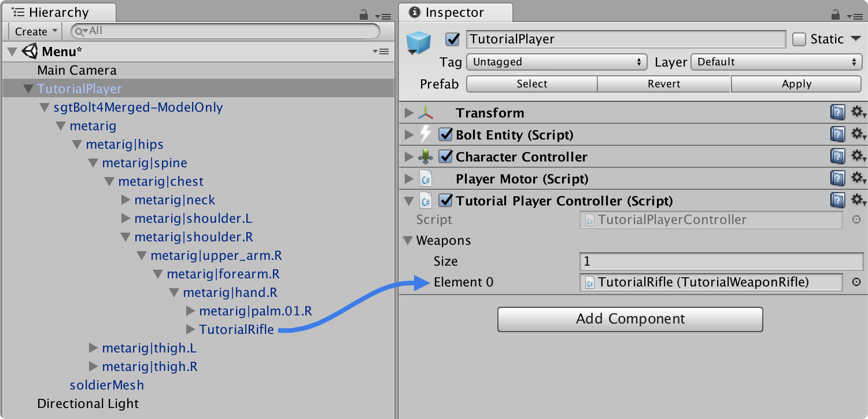868x419 pixels.
Task: Select Directional Light in the hierarchy
Action: pos(88,404)
